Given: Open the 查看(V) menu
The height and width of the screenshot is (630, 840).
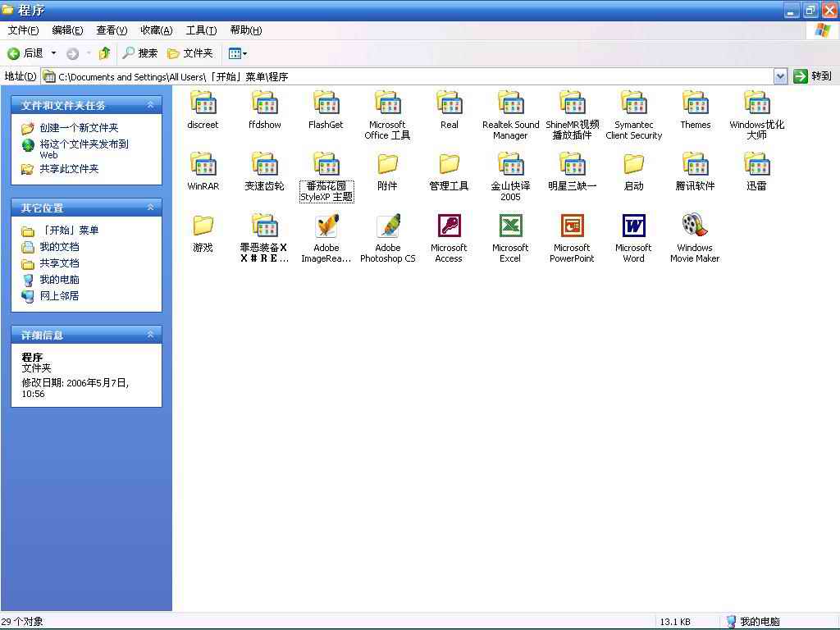Looking at the screenshot, I should coord(112,30).
